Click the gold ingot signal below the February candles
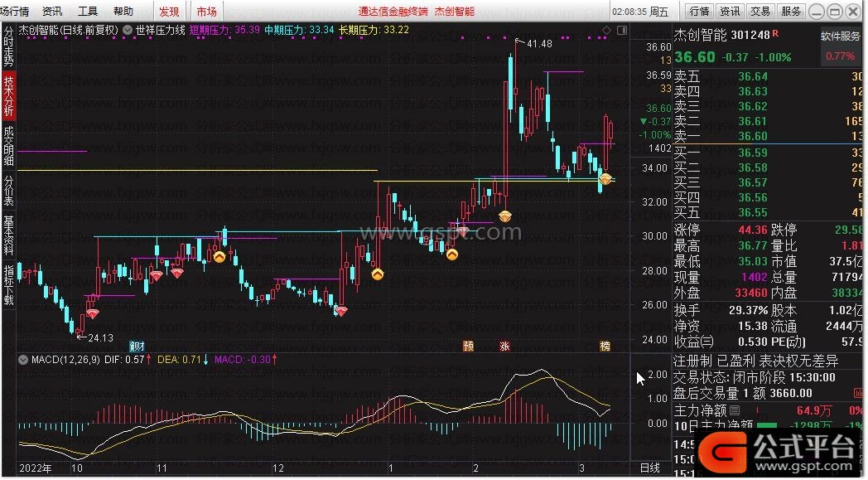The height and width of the screenshot is (480, 868). coord(505,216)
